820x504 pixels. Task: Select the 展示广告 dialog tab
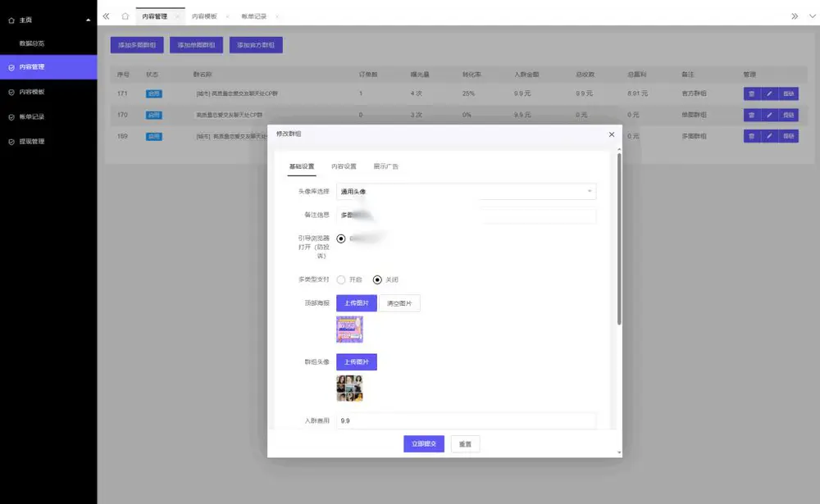[386, 166]
